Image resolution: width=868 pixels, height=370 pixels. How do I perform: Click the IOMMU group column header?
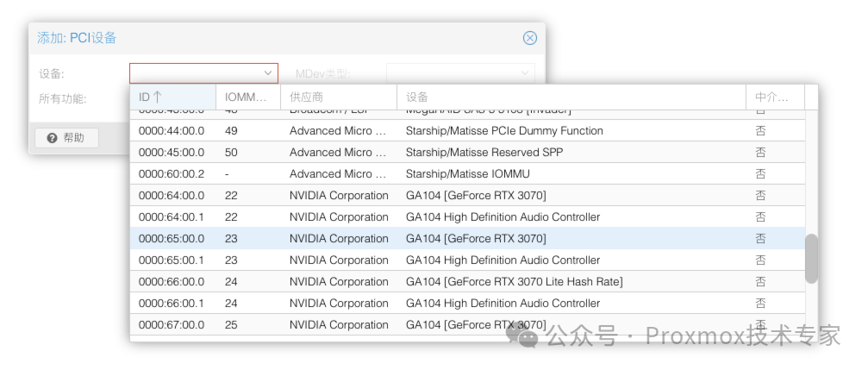247,97
